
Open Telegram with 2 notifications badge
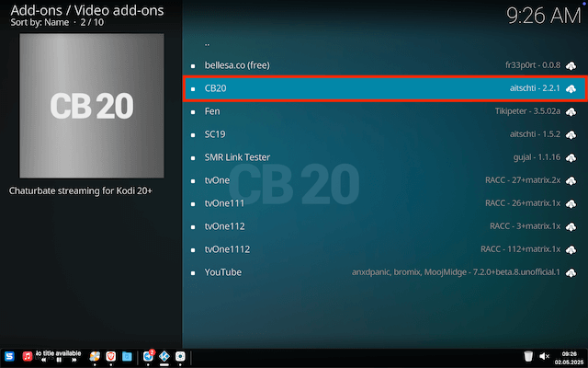149,356
